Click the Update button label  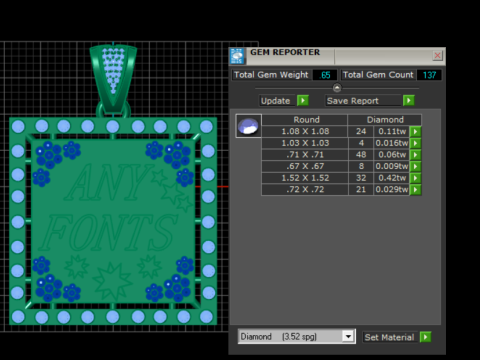pyautogui.click(x=276, y=101)
